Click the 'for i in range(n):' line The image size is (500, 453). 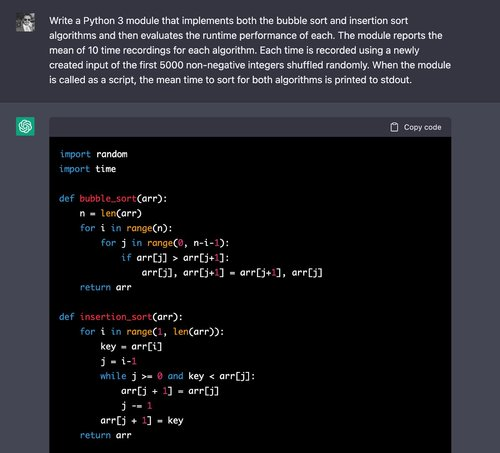(126, 228)
